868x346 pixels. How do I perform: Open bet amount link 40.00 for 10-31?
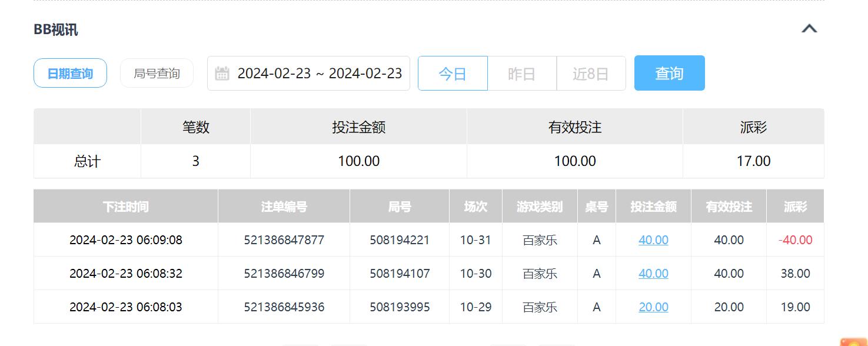click(x=653, y=240)
